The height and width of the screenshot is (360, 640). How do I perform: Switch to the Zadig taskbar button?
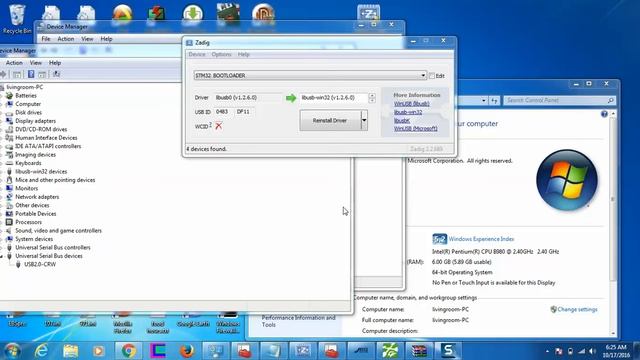[x=302, y=351]
